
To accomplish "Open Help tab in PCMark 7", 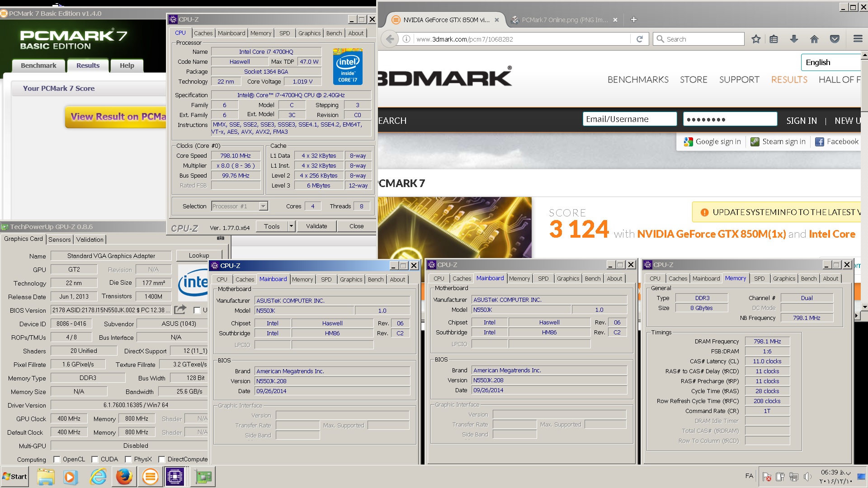I will point(127,66).
